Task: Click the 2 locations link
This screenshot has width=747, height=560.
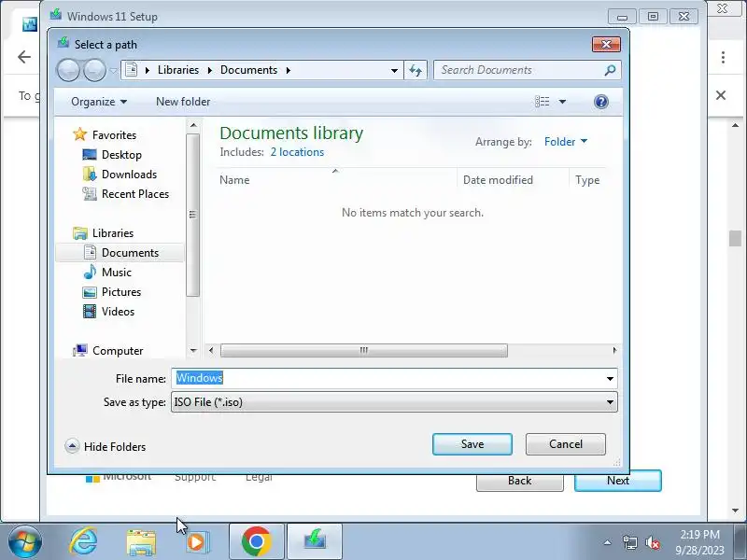Action: pos(297,152)
